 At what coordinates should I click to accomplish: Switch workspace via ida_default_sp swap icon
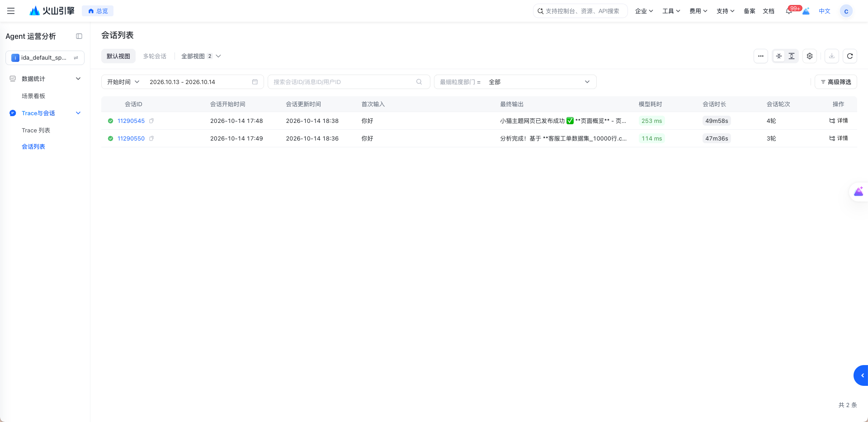76,58
